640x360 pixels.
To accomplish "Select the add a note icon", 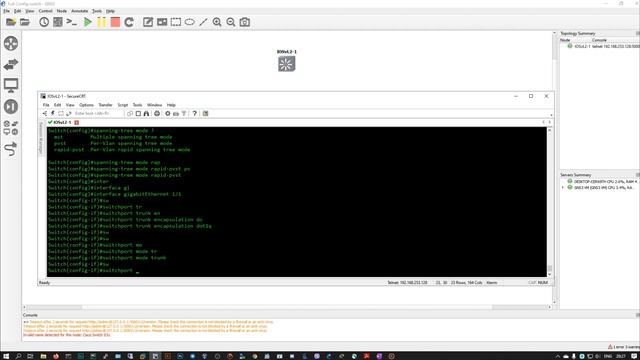I will click(148, 22).
